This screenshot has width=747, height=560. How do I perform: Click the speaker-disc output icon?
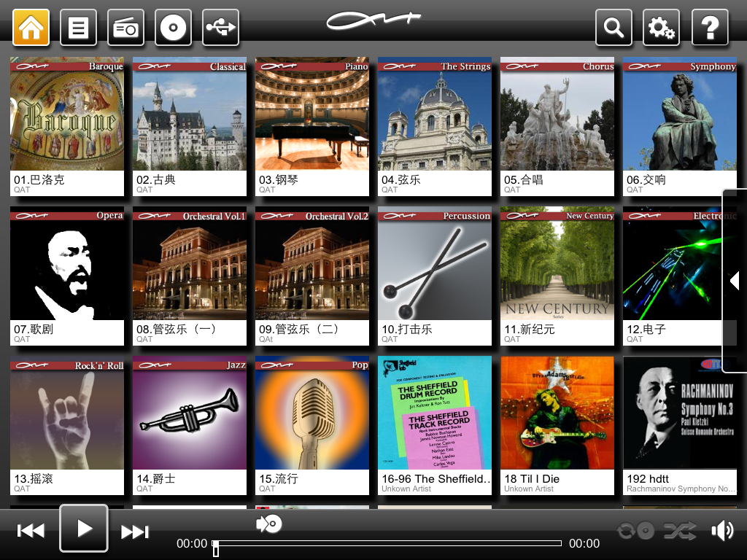(x=269, y=524)
